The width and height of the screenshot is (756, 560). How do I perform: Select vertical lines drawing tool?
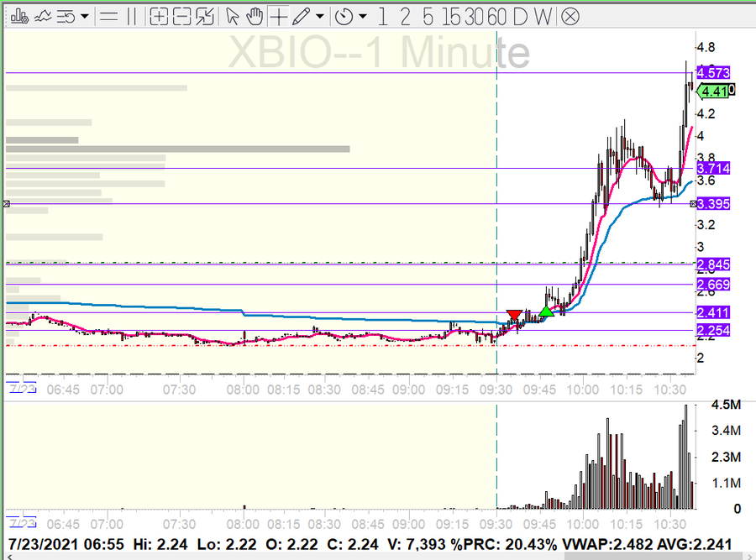tap(132, 17)
